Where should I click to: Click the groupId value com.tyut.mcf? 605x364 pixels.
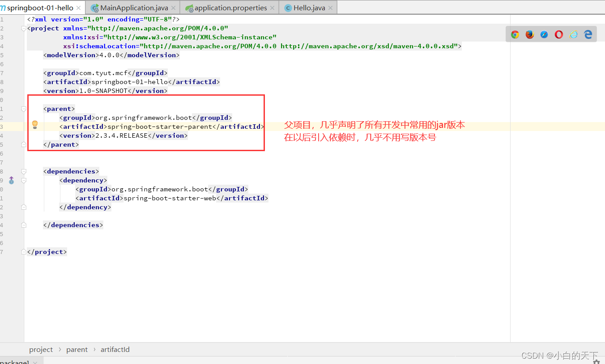click(x=103, y=73)
